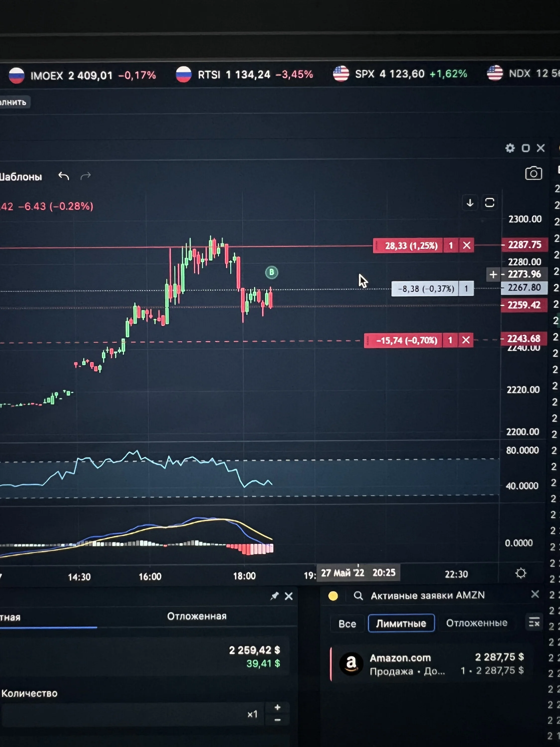This screenshot has height=747, width=560.
Task: Pin the order form panel
Action: coord(275,596)
